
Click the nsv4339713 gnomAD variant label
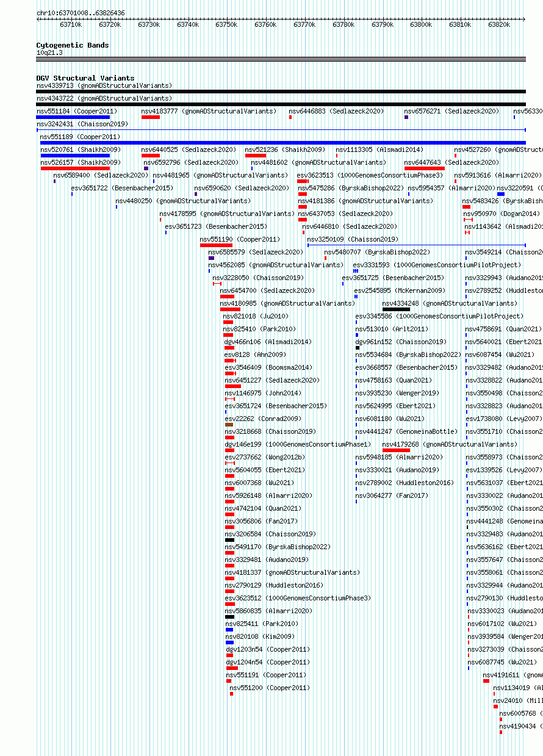104,85
